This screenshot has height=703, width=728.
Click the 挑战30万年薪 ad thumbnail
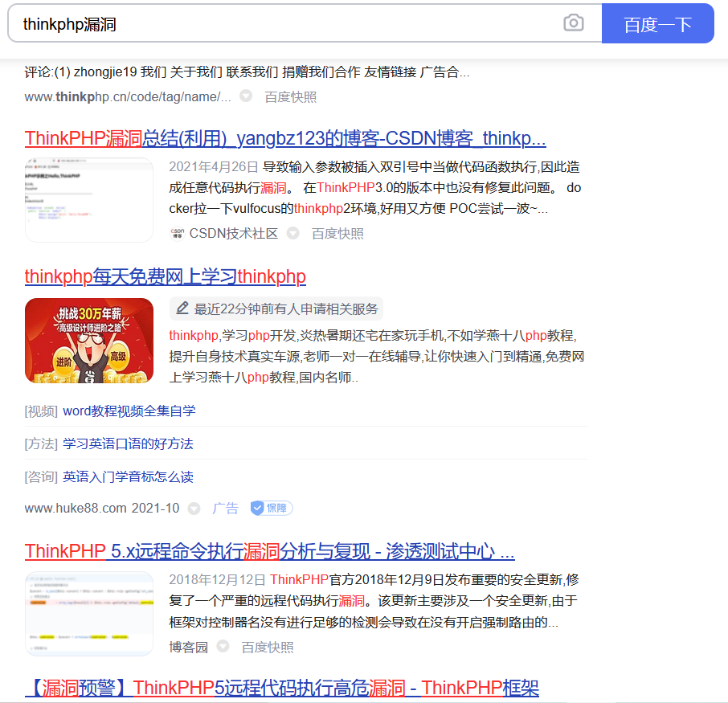tap(89, 340)
